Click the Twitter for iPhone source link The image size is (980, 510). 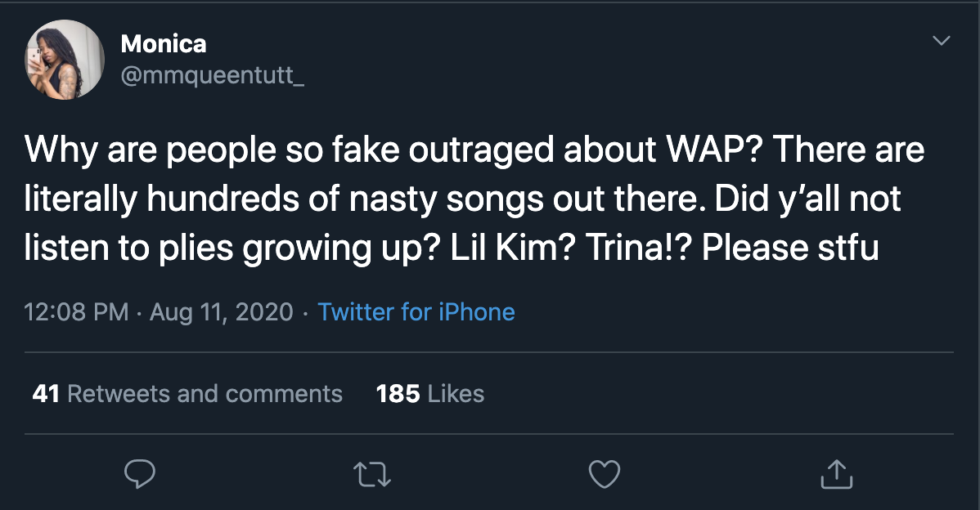tap(416, 311)
